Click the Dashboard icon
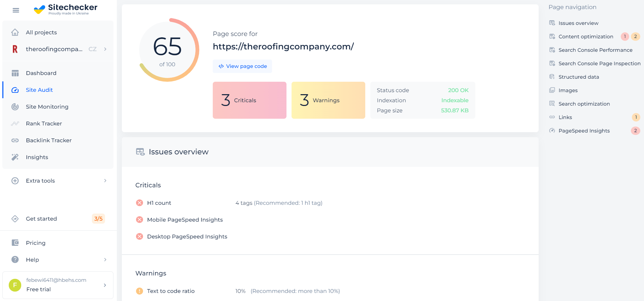The image size is (644, 301). (15, 73)
